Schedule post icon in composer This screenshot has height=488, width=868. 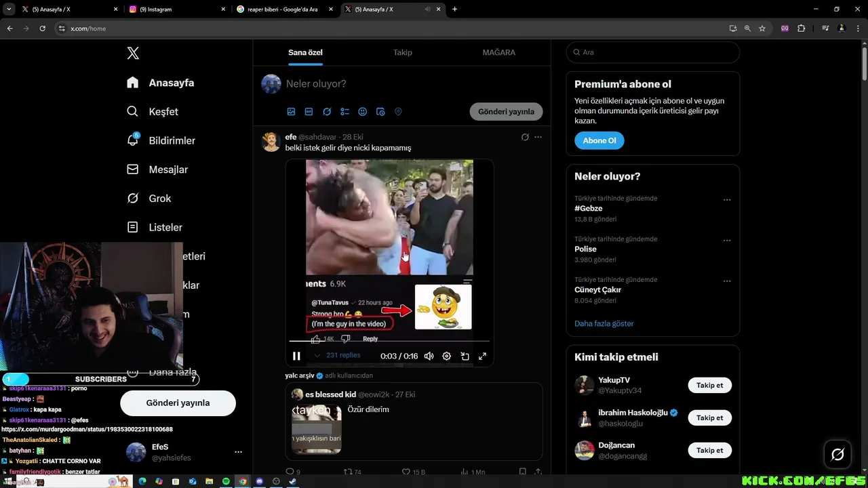(x=380, y=112)
